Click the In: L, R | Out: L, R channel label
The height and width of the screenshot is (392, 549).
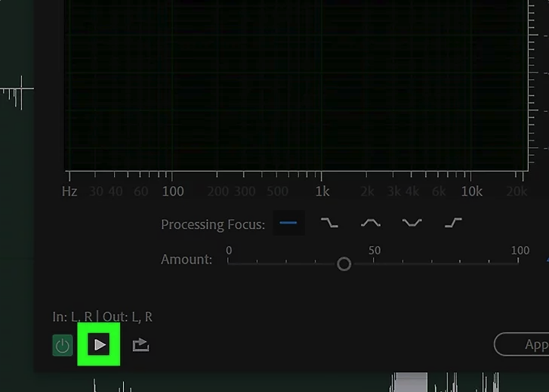point(102,316)
